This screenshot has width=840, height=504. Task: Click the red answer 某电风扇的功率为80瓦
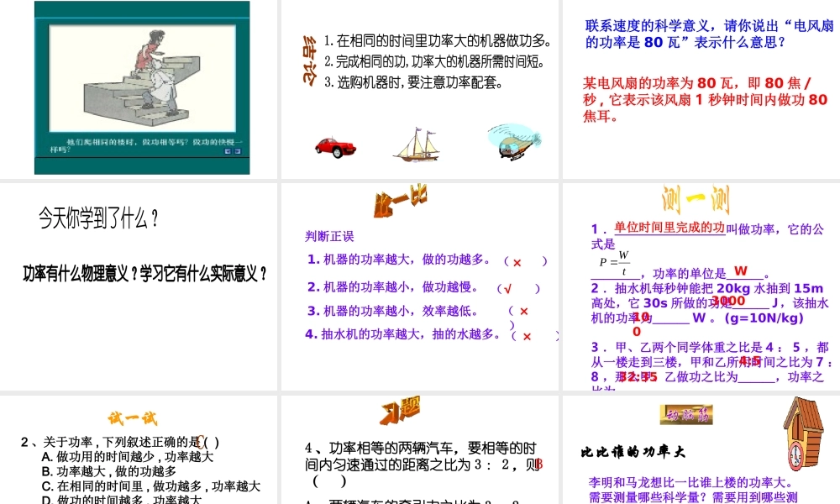705,100
